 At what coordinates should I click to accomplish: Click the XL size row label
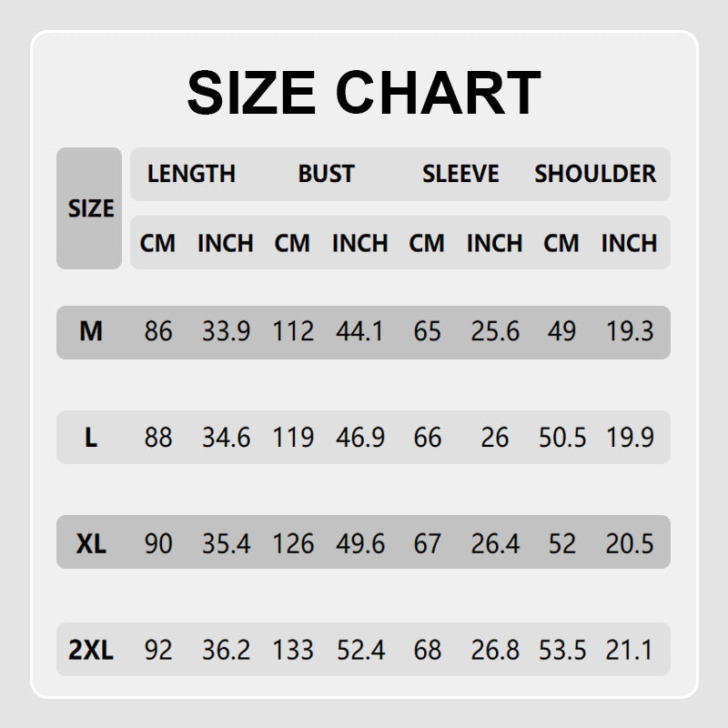90,544
